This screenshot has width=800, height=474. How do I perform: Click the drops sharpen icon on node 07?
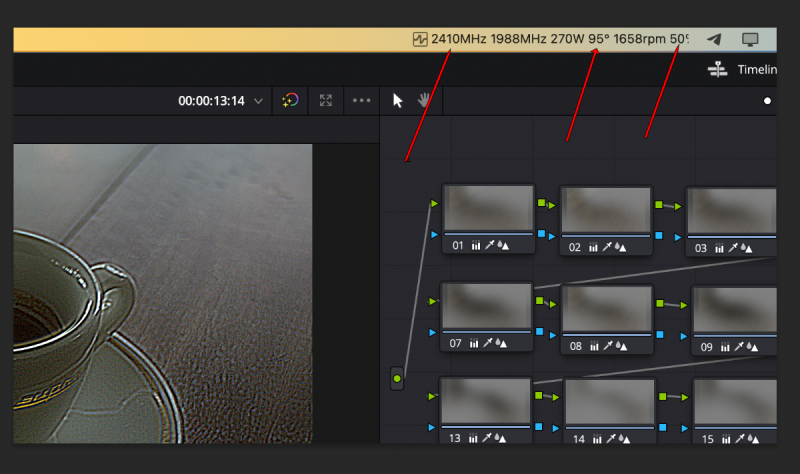[x=501, y=343]
